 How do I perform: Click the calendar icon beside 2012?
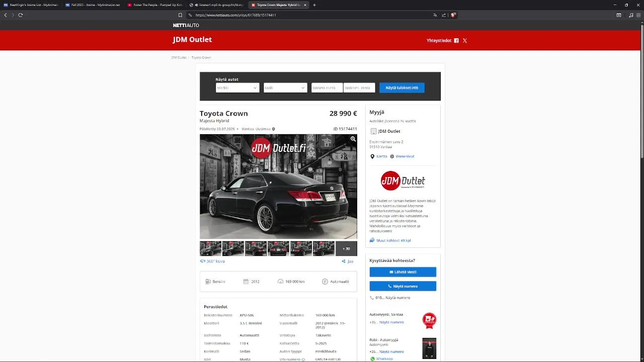[x=246, y=282]
